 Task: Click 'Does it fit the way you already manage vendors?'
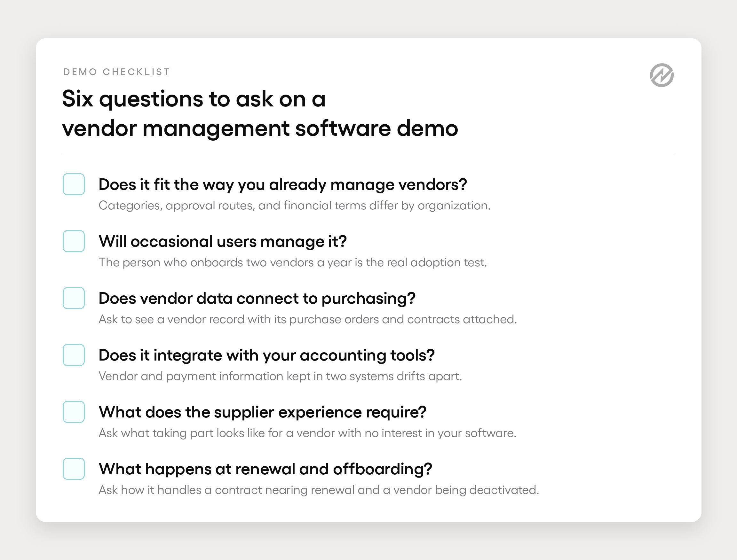pyautogui.click(x=282, y=185)
